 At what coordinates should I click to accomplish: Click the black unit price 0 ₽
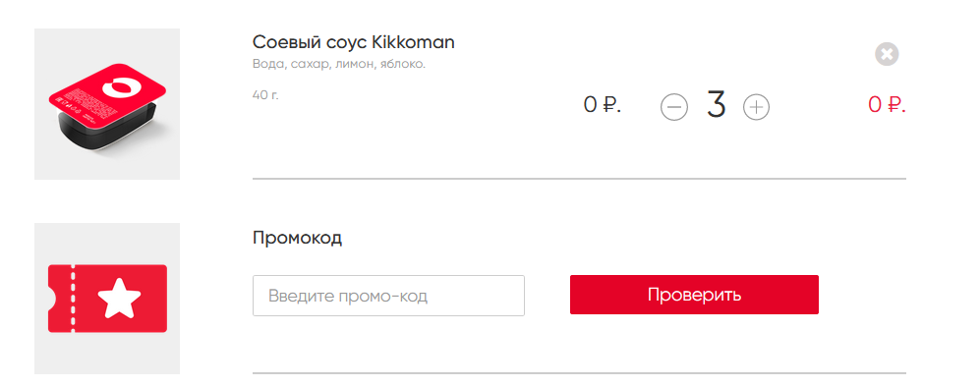pyautogui.click(x=603, y=105)
